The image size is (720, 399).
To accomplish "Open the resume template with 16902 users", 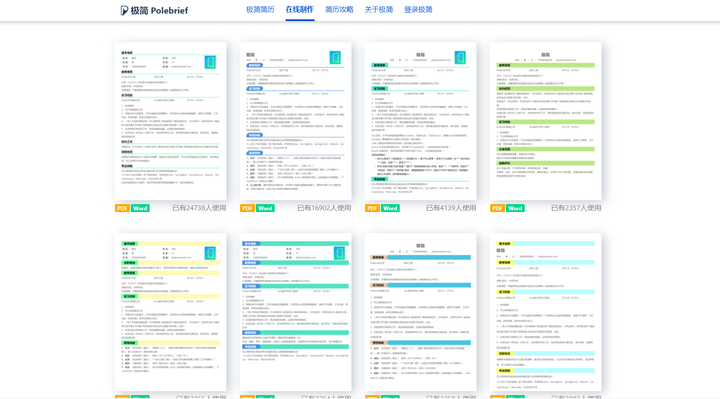I will (x=295, y=121).
